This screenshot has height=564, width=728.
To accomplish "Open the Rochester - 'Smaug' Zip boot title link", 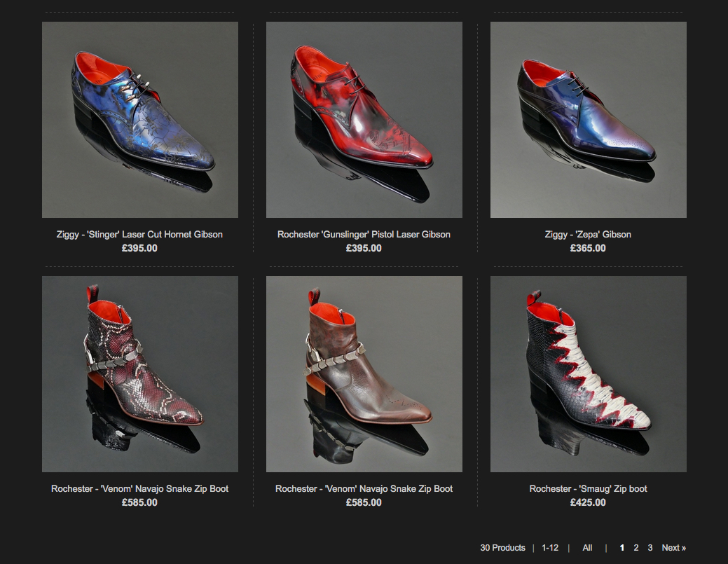I will pos(589,489).
